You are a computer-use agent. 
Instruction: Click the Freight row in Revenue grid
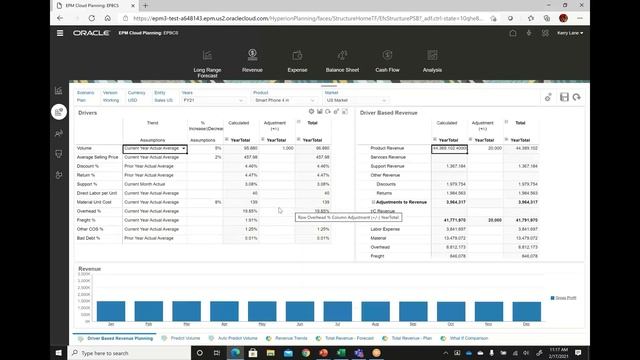point(377,256)
